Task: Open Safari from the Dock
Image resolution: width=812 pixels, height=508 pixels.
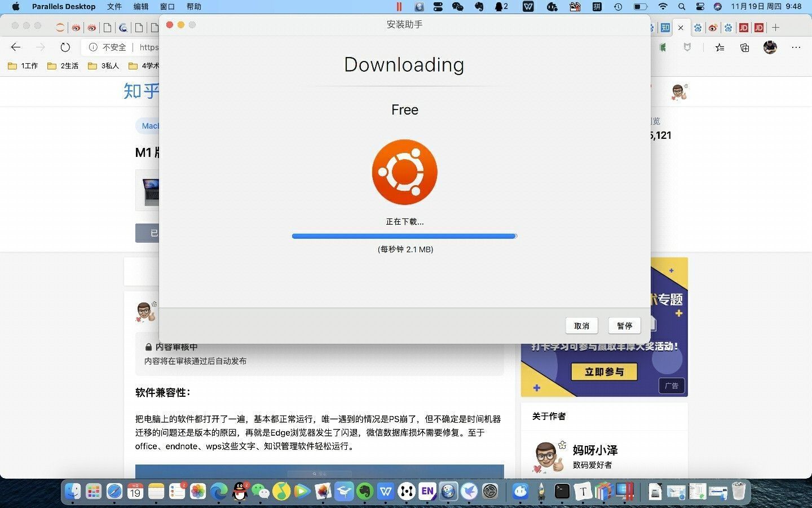Action: [114, 492]
